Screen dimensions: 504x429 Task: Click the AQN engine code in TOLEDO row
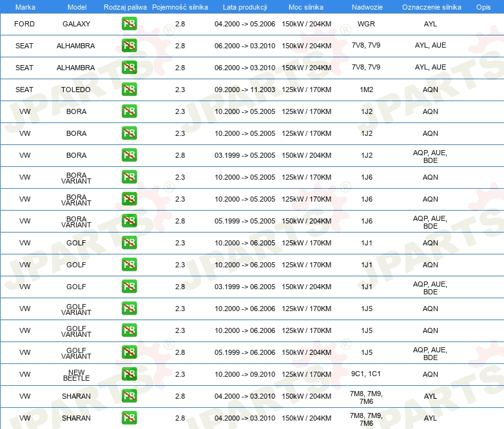tap(431, 90)
